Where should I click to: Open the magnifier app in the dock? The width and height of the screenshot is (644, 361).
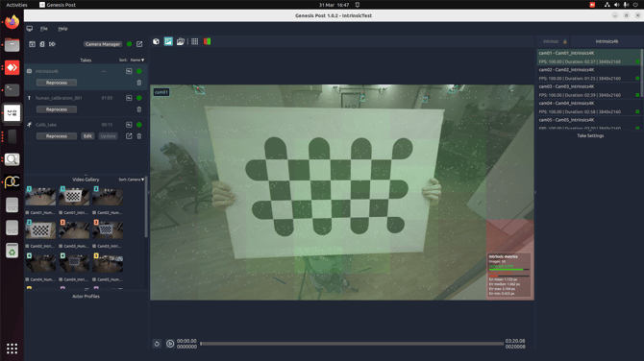[x=12, y=159]
